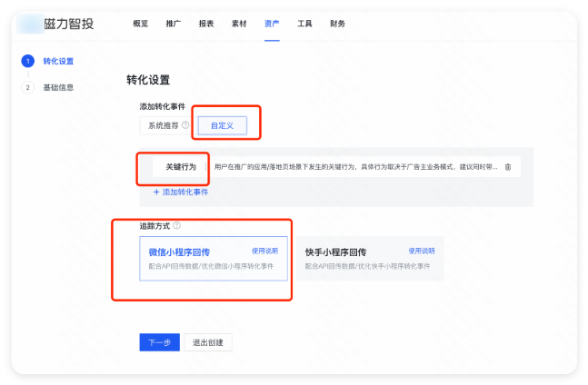Viewport: 588px width, 385px height.
Task: Delete the 关键行为 event with trash icon
Action: click(508, 167)
